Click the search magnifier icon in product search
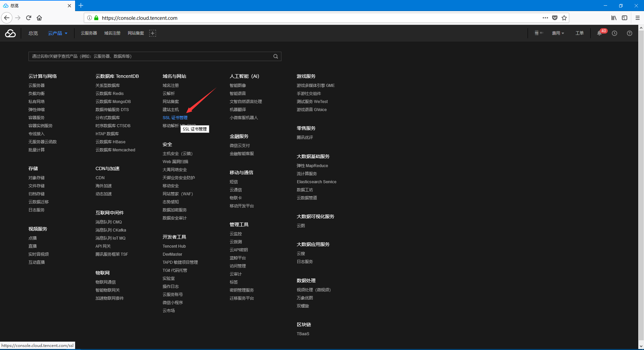 tap(275, 56)
